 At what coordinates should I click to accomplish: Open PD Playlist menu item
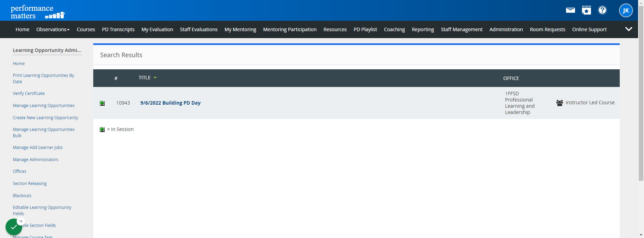tap(365, 29)
